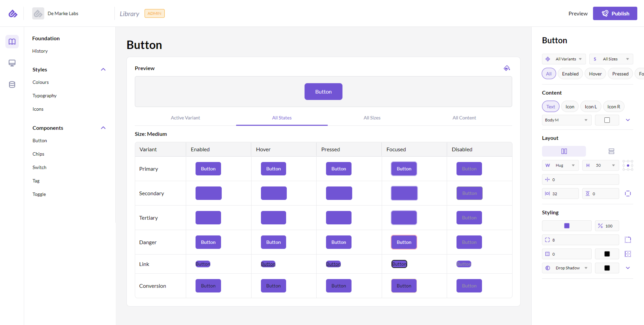Screen dimensions: 644x325
Task: Click the paint bucket icon in Preview
Action: [506, 68]
